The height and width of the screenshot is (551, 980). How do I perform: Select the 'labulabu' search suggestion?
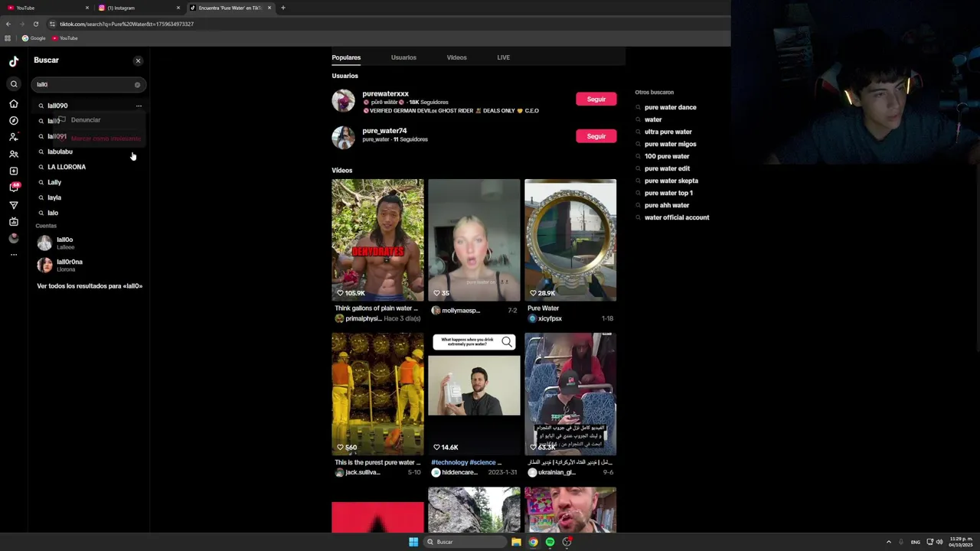(90, 152)
